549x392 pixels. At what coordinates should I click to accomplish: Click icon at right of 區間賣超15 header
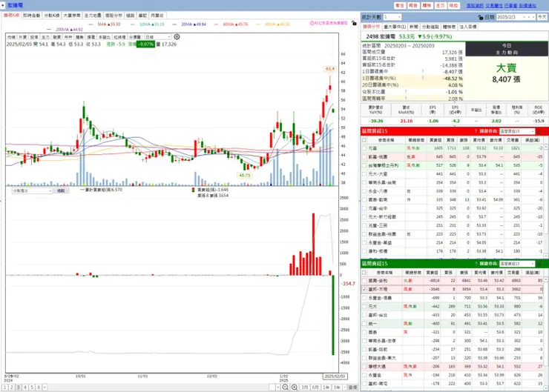coord(539,264)
